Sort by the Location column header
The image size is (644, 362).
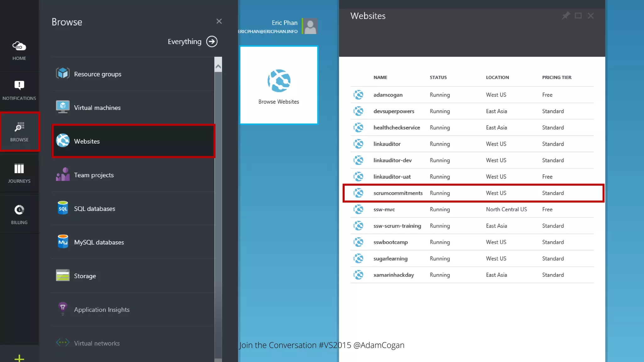[x=497, y=77]
